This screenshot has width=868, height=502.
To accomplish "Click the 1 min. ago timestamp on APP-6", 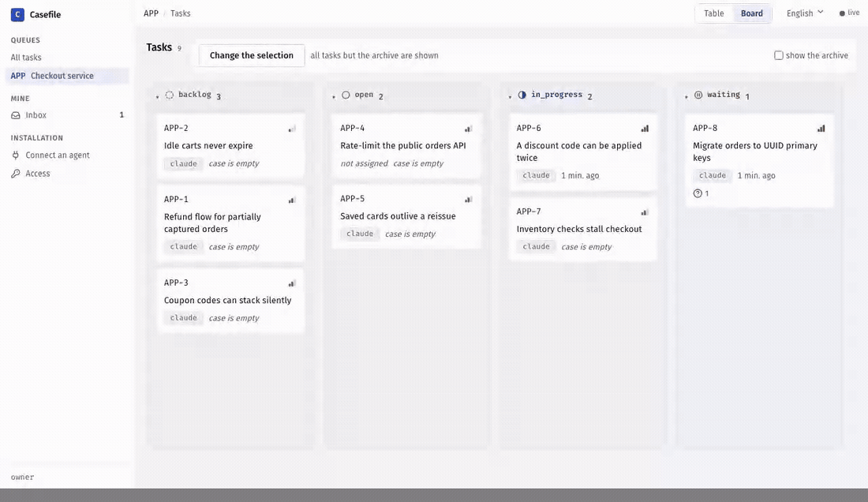I will click(580, 175).
